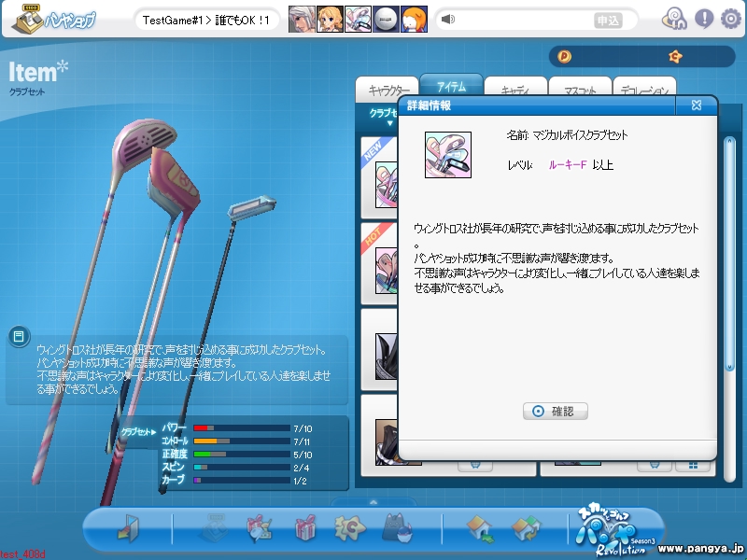Click the スピン stat bar
Image resolution: width=747 pixels, height=560 pixels.
(241, 468)
